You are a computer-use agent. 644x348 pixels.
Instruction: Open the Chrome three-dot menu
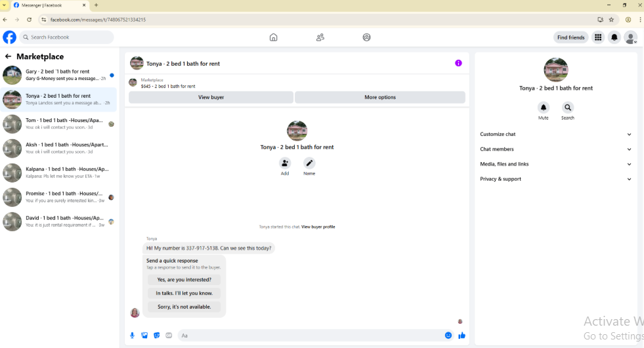pyautogui.click(x=640, y=19)
